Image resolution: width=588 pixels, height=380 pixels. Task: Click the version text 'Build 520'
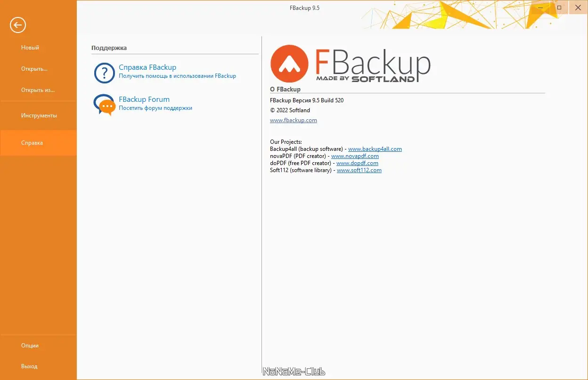click(x=333, y=100)
